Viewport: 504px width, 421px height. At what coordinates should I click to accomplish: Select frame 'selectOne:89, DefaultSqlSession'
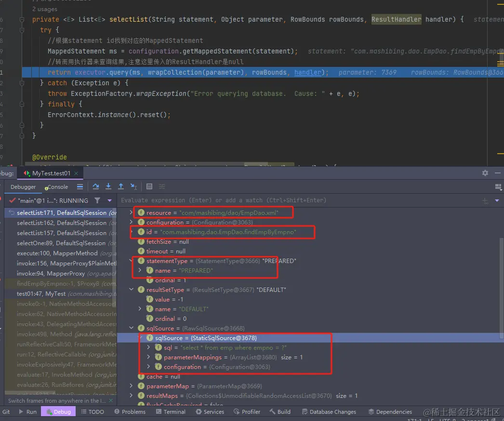(x=61, y=243)
